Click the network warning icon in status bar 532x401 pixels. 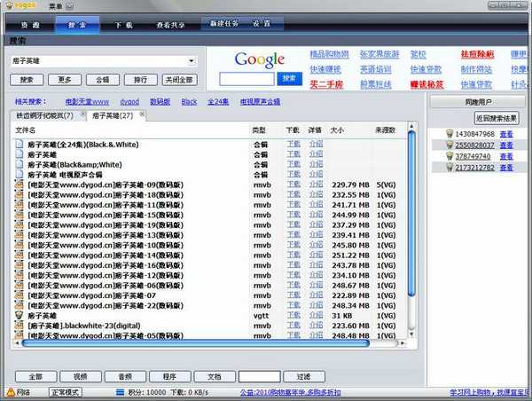[9, 391]
